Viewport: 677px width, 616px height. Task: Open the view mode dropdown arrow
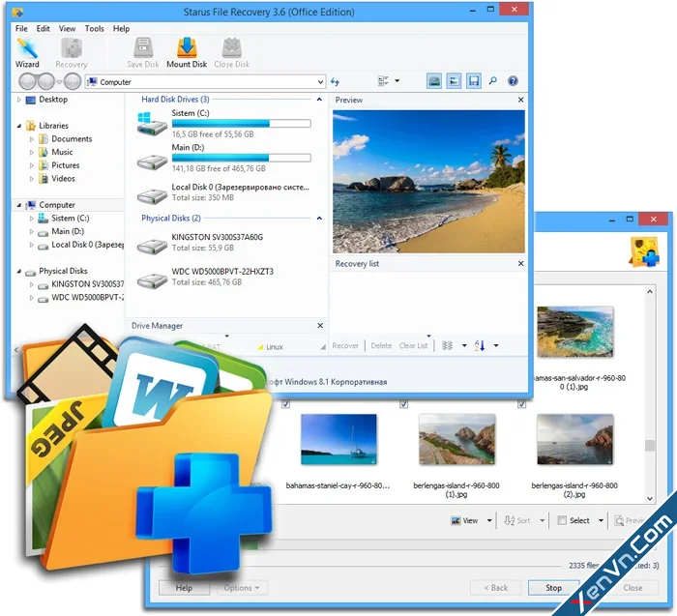tap(397, 81)
